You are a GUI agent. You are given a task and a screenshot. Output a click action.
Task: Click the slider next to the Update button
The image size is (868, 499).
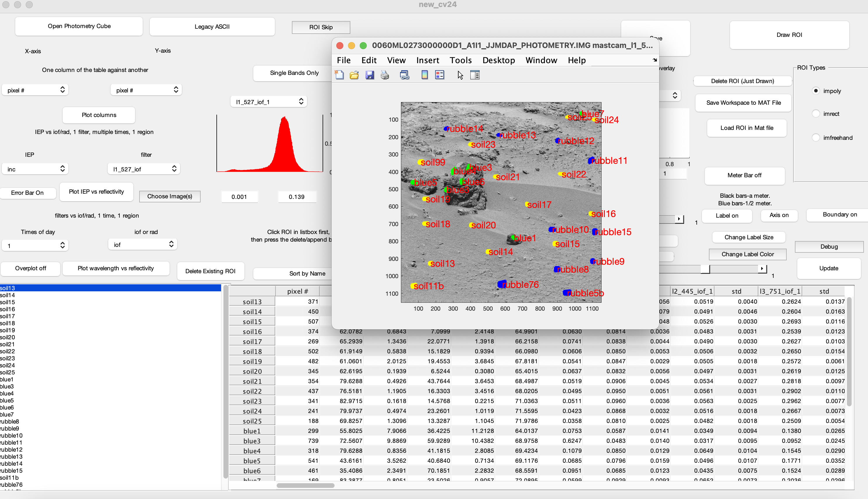coord(705,269)
